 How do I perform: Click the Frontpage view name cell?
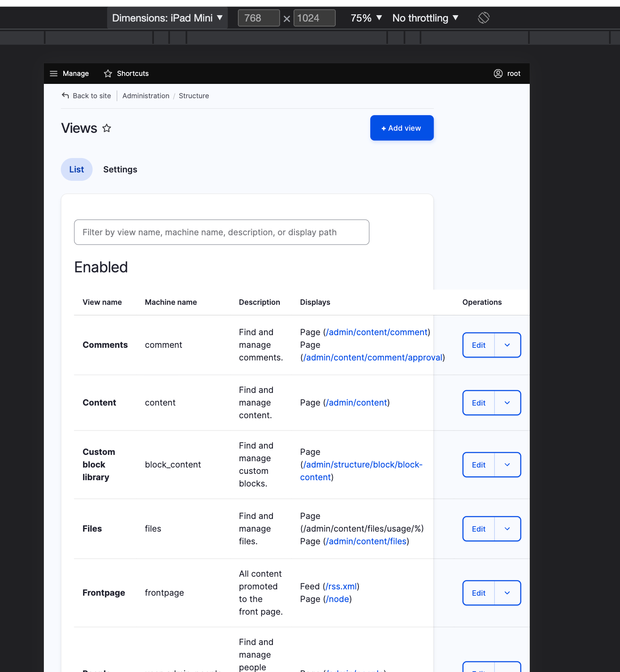[104, 593]
